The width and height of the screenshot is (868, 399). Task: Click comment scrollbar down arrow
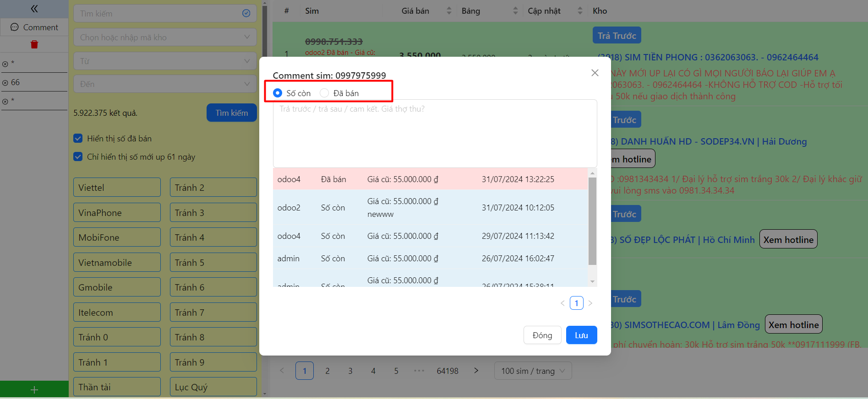(592, 281)
